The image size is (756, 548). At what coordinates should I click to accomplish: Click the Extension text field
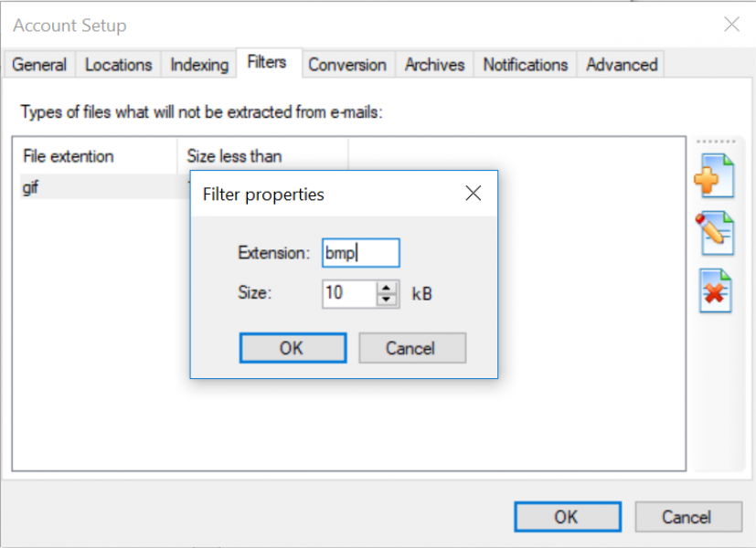pos(360,253)
